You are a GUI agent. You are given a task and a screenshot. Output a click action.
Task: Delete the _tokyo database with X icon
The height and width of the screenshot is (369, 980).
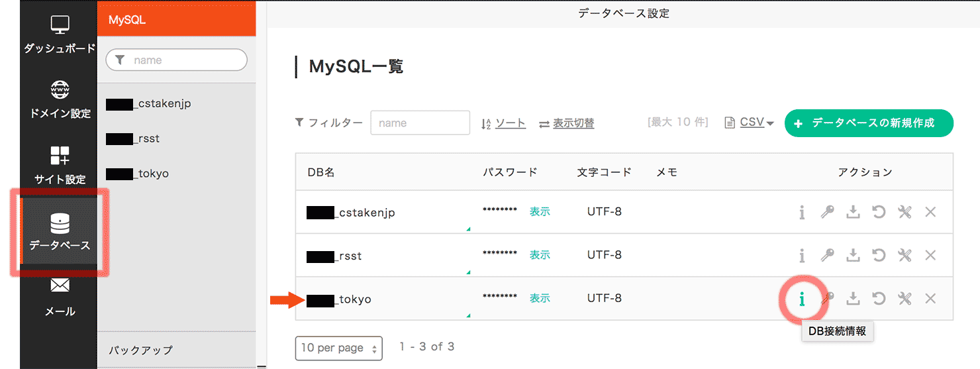point(930,299)
